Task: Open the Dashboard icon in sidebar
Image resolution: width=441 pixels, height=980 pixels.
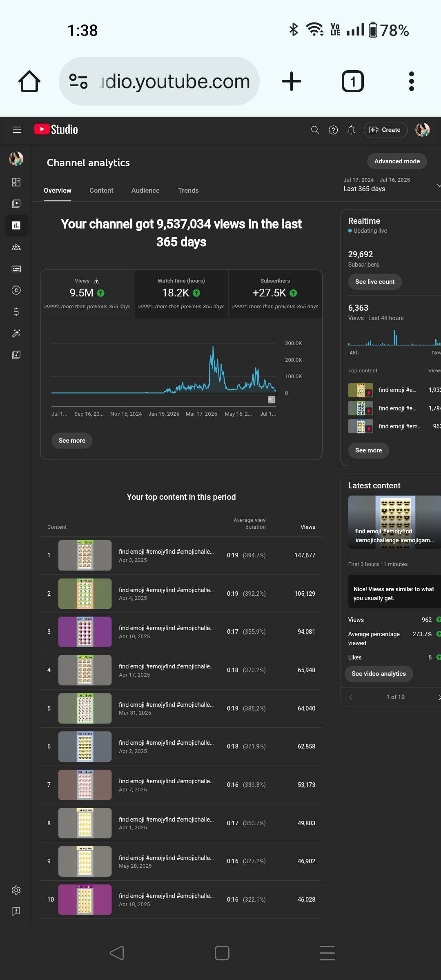Action: 16,182
